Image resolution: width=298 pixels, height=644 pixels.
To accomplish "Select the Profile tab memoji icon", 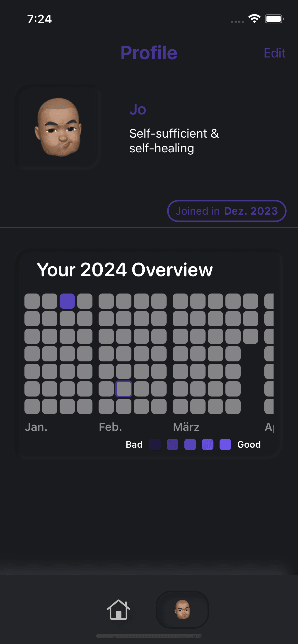I will coord(182,610).
